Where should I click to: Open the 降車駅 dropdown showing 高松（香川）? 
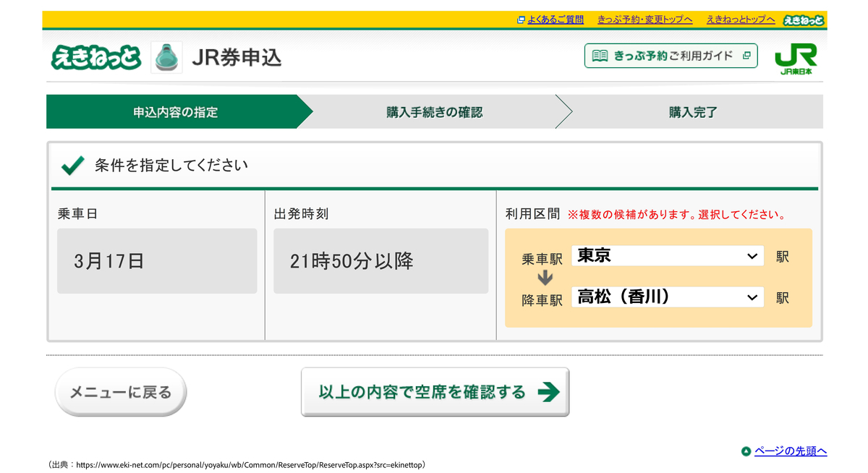pos(667,297)
